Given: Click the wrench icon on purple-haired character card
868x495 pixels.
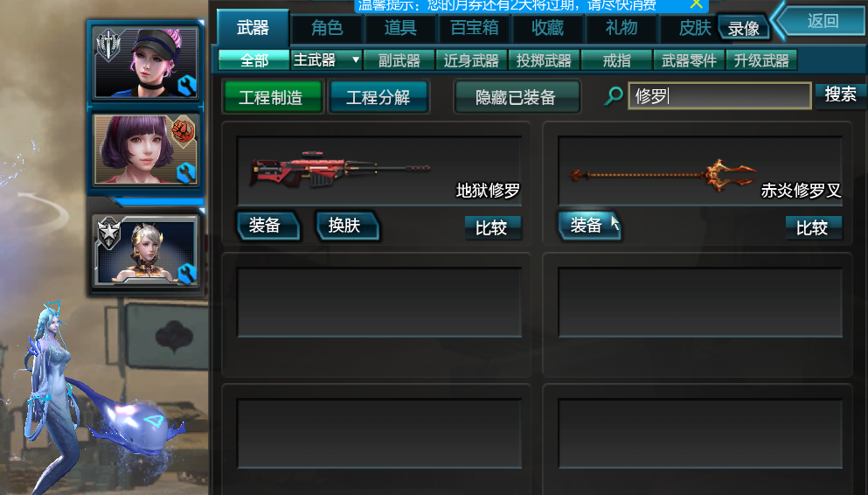Looking at the screenshot, I should pos(186,173).
